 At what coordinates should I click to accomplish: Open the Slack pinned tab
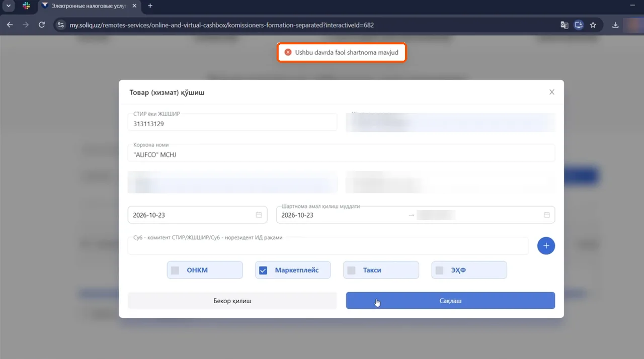26,6
